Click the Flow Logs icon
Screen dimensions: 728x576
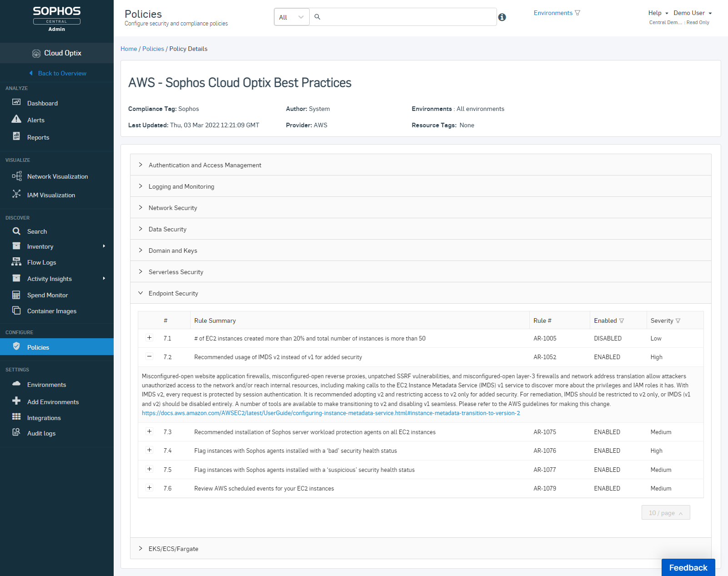pyautogui.click(x=16, y=262)
